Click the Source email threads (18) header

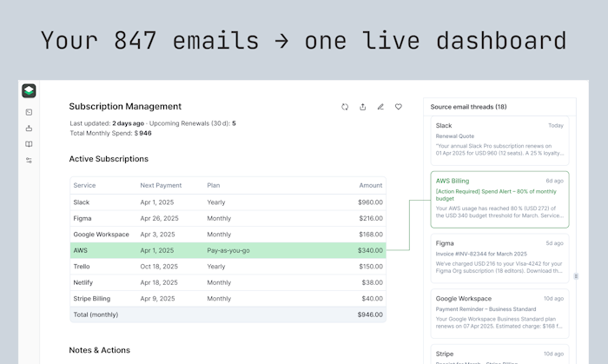(468, 107)
